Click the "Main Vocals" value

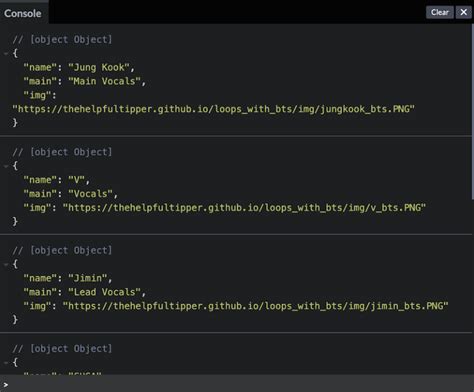pyautogui.click(x=104, y=81)
